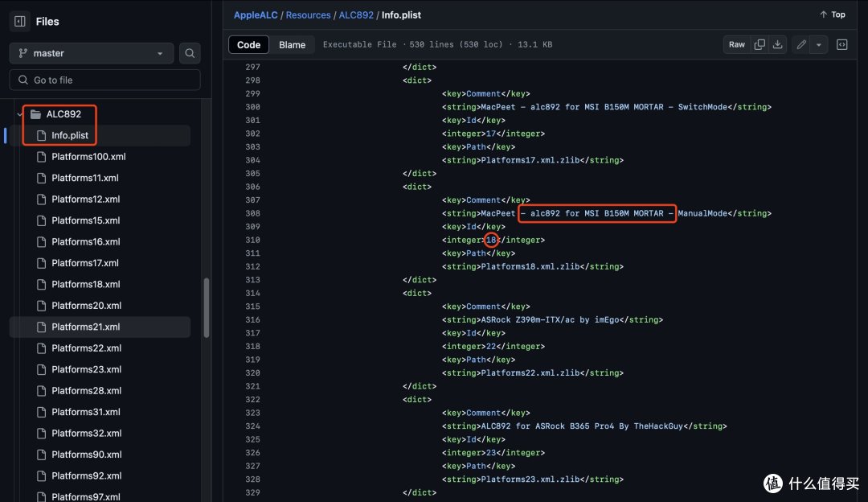
Task: Click the pencil edit file icon
Action: pos(801,44)
